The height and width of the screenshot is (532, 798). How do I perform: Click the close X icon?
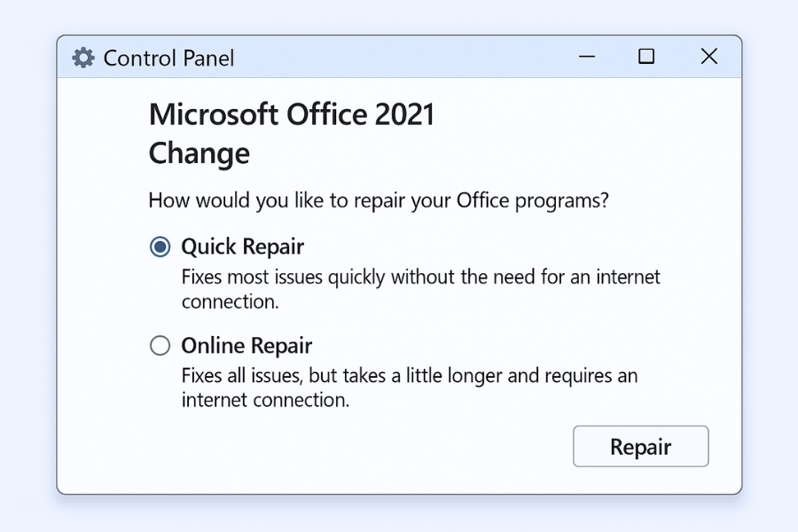(708, 56)
